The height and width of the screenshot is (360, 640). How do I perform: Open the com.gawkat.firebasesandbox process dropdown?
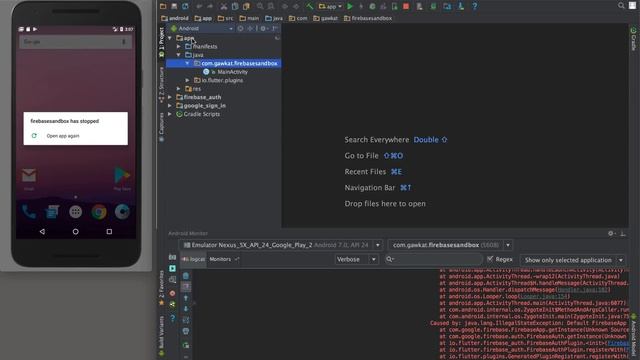(x=450, y=245)
